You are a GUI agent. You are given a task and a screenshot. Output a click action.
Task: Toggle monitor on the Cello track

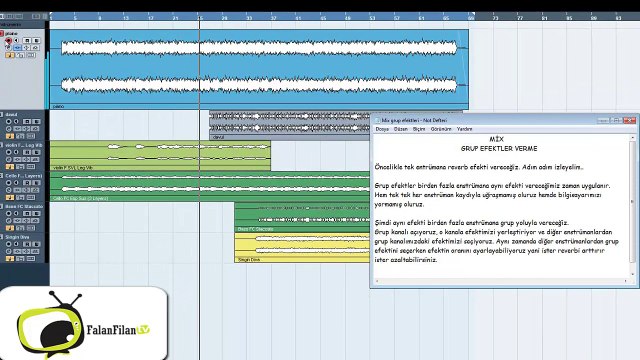pos(16,182)
